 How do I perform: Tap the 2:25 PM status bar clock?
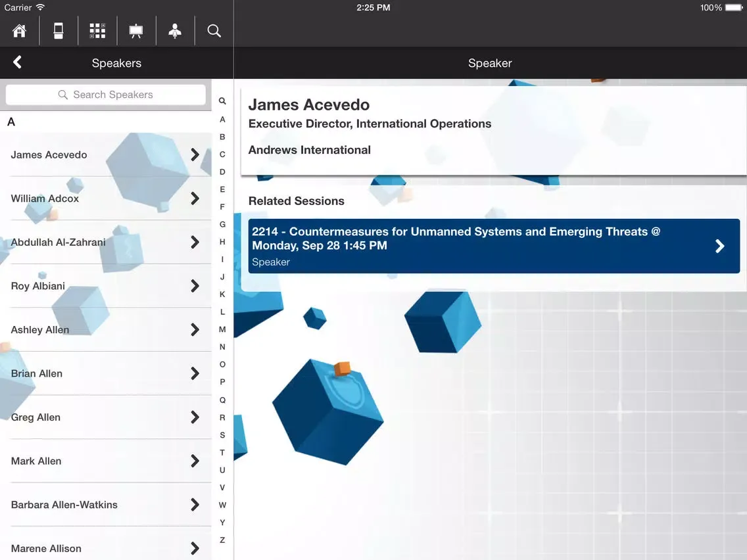373,8
